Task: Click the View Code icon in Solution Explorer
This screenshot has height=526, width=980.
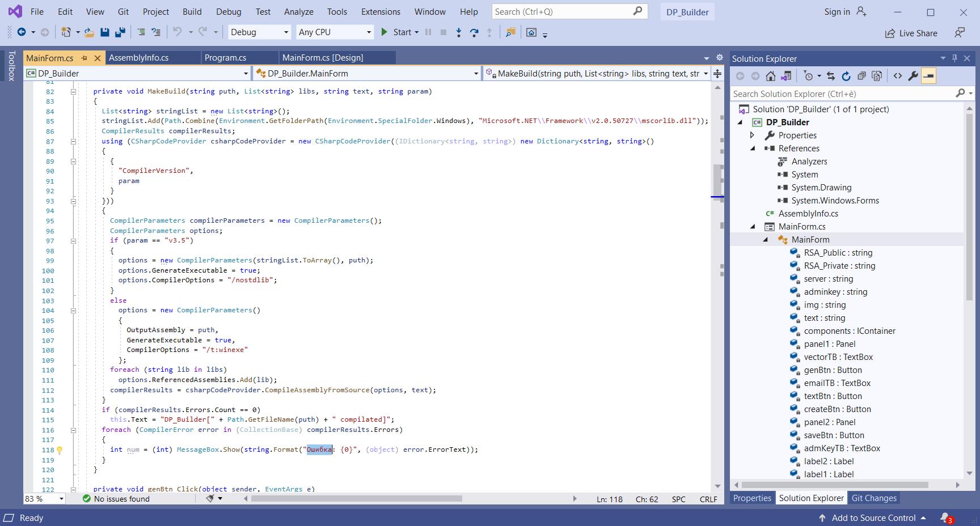Action: point(898,76)
